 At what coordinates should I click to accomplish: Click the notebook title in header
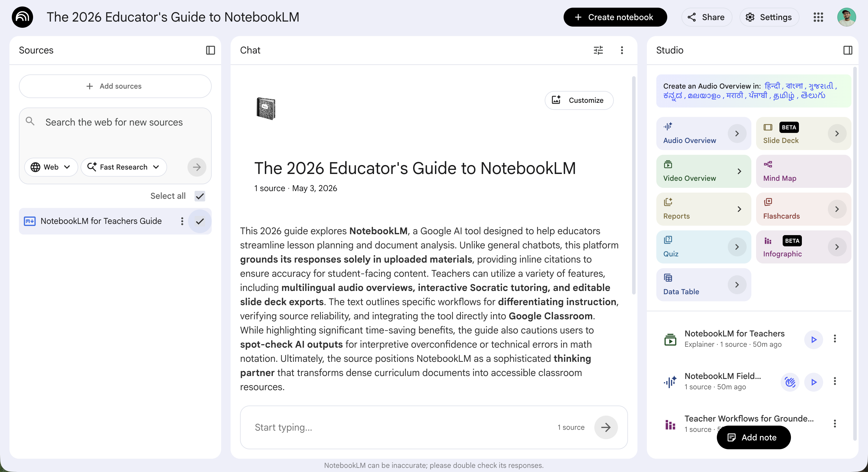point(173,17)
